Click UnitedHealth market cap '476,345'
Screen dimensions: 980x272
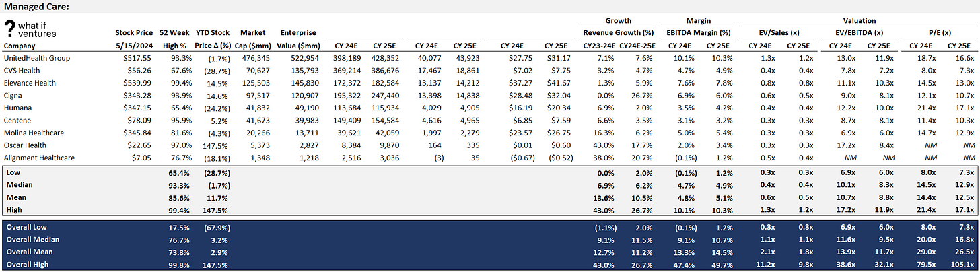pos(258,58)
